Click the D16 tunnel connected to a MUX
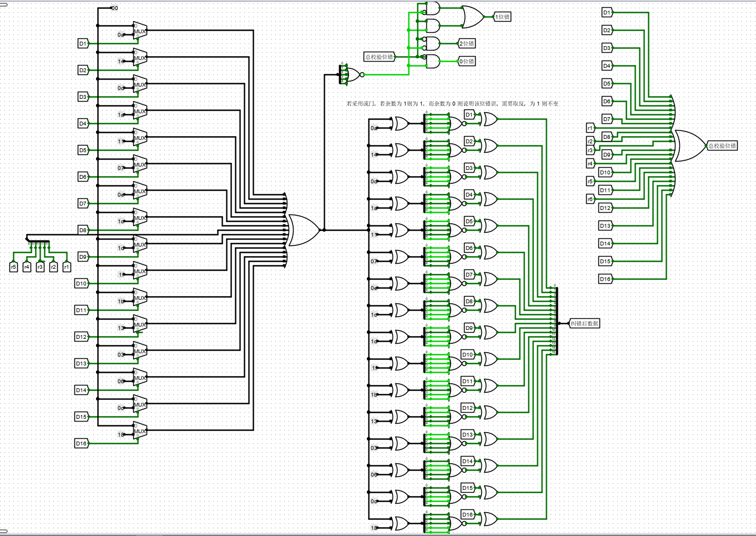The width and height of the screenshot is (756, 536). point(82,443)
